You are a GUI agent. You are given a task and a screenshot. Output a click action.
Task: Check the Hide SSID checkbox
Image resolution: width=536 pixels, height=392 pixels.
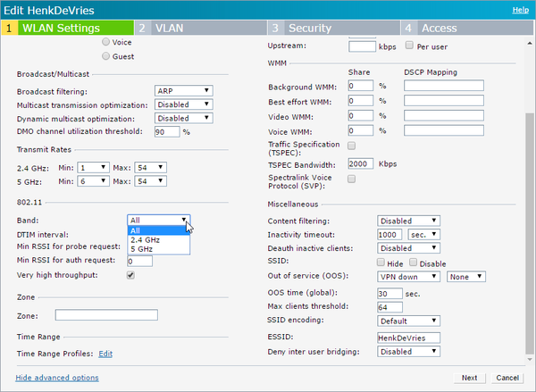pos(381,263)
